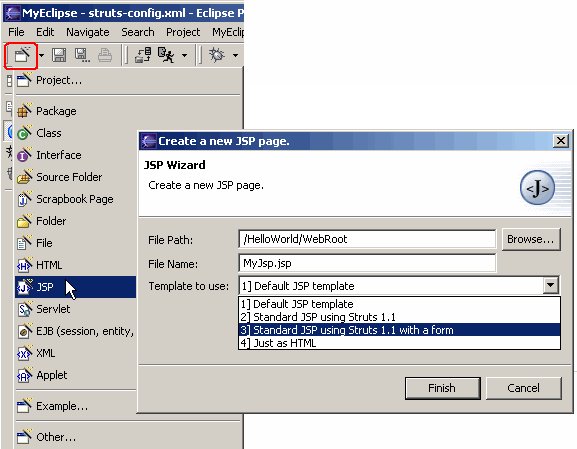
Task: Click the HTML menu icon
Action: coord(24,265)
